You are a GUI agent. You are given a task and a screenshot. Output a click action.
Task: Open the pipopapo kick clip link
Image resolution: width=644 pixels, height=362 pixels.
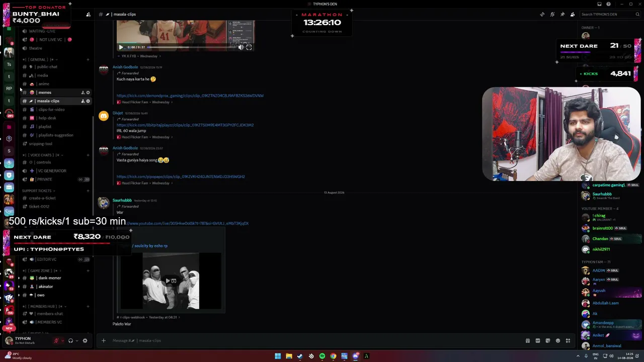pyautogui.click(x=181, y=176)
